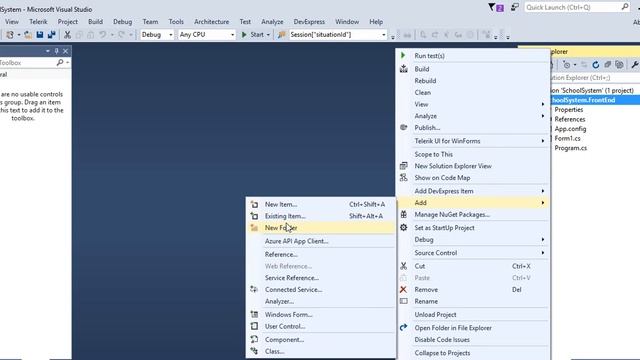Open the Project menu
Image resolution: width=640 pixels, height=360 pixels.
tap(67, 22)
